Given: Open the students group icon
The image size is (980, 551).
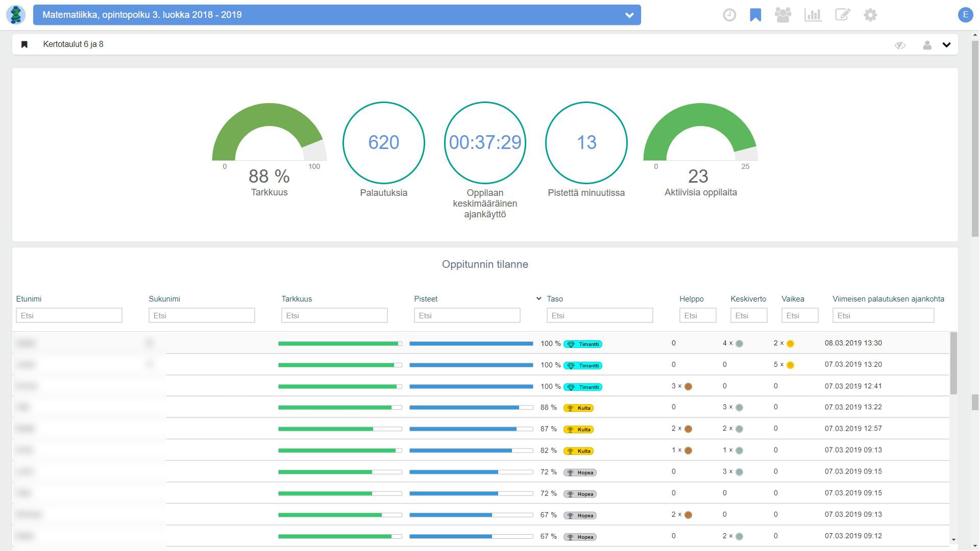Looking at the screenshot, I should pos(783,15).
